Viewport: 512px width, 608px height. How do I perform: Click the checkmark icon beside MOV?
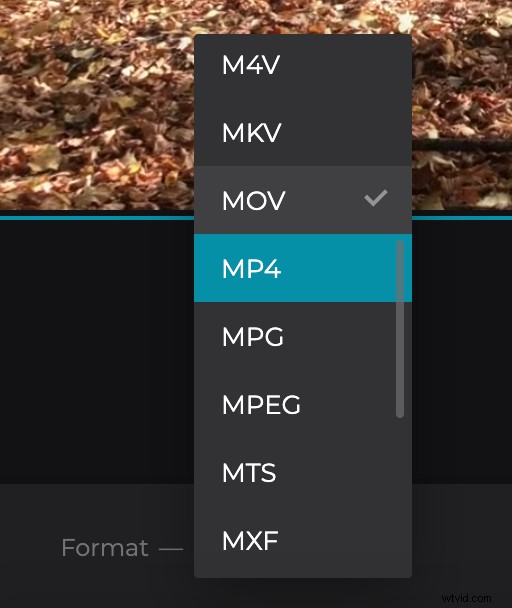coord(375,198)
